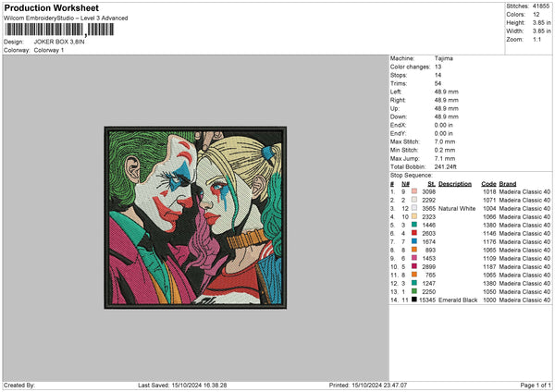The width and height of the screenshot is (555, 392).
Task: Click the Emerald Black description text
Action: (x=458, y=300)
